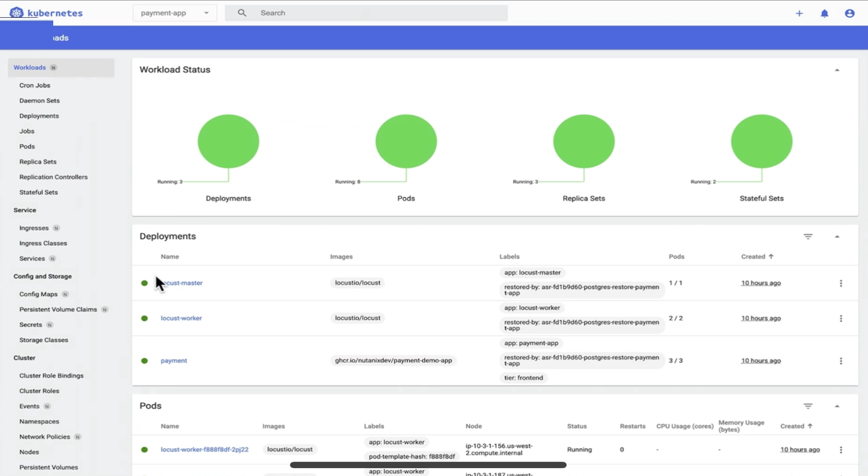Click the Pods green status chart
The image size is (868, 476).
406,141
